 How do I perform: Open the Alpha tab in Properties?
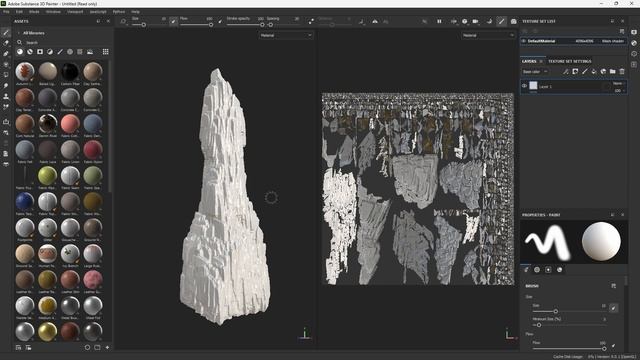537,269
